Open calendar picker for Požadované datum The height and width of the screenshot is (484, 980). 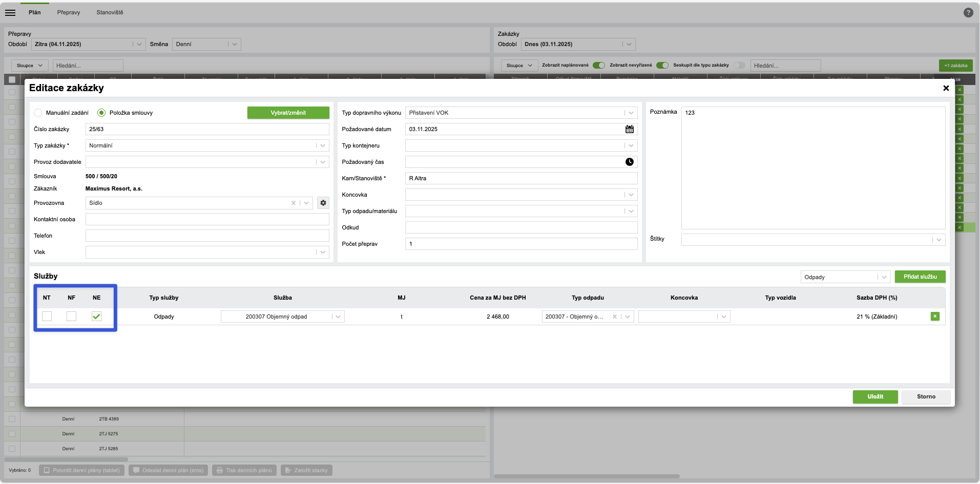coord(630,129)
